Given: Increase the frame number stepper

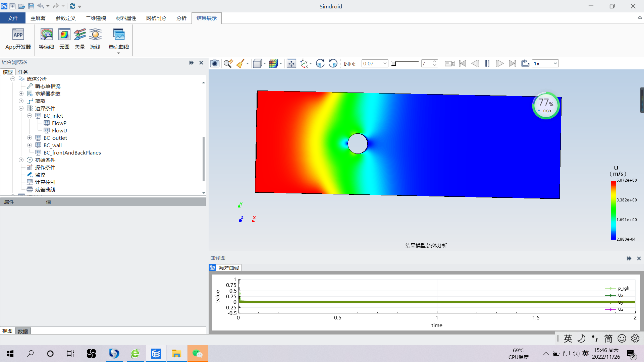Looking at the screenshot, I should pos(435,61).
